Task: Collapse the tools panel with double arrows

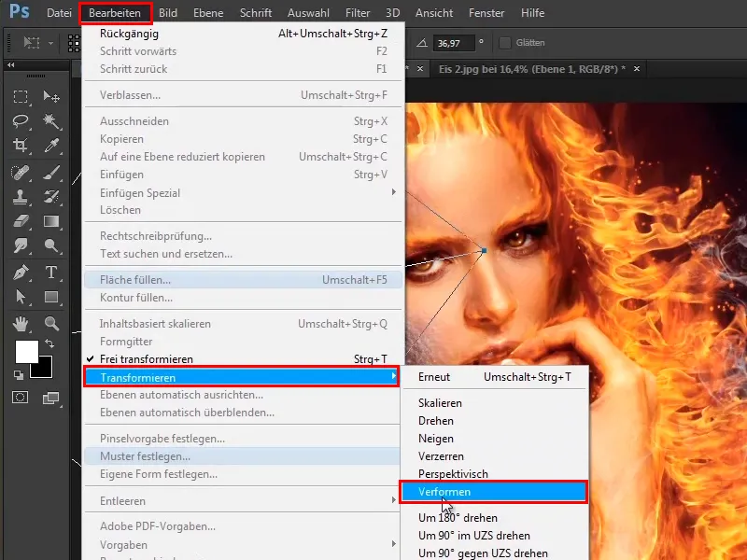Action: click(x=10, y=64)
